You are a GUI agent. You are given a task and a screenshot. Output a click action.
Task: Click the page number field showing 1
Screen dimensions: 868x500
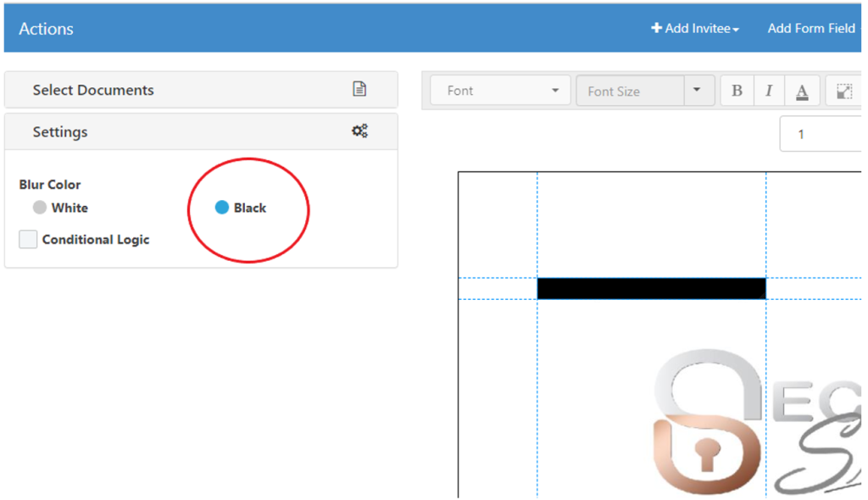pyautogui.click(x=821, y=134)
